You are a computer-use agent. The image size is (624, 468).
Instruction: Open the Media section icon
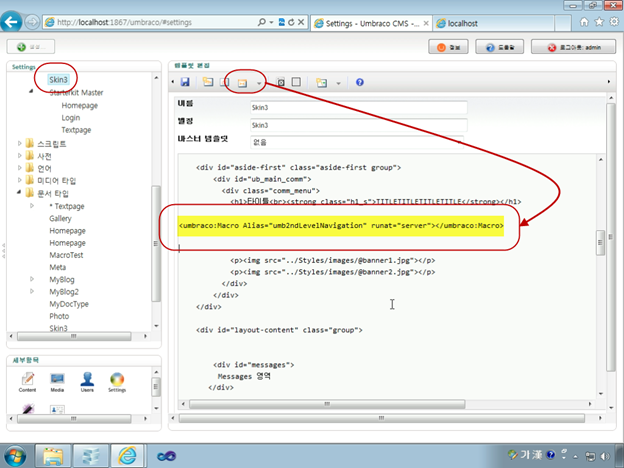coord(57,382)
